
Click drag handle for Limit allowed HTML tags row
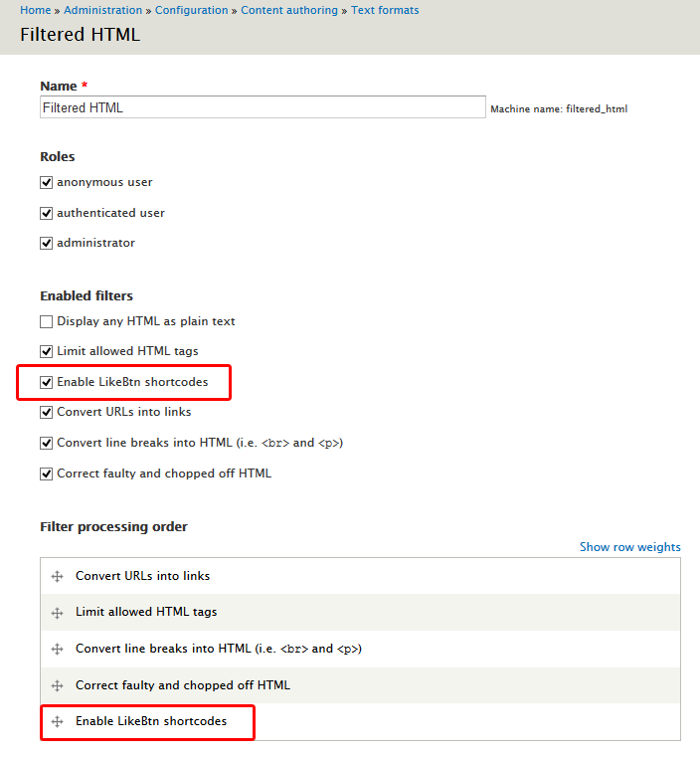click(57, 612)
